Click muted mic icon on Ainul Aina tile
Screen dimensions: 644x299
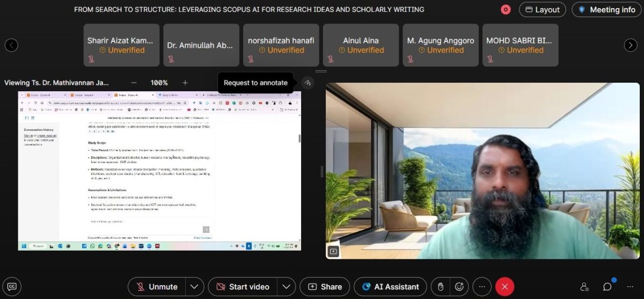click(x=330, y=59)
